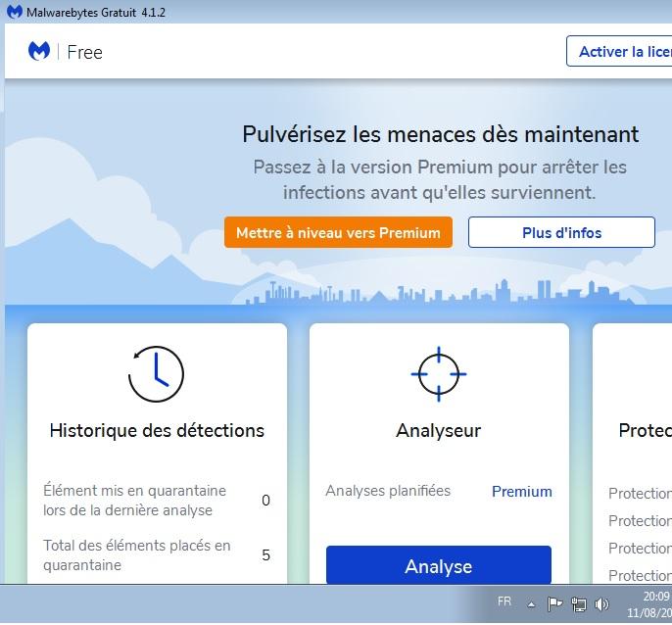Open Action Center flag icon in tray
Image resolution: width=672 pixels, height=625 pixels.
click(x=555, y=604)
